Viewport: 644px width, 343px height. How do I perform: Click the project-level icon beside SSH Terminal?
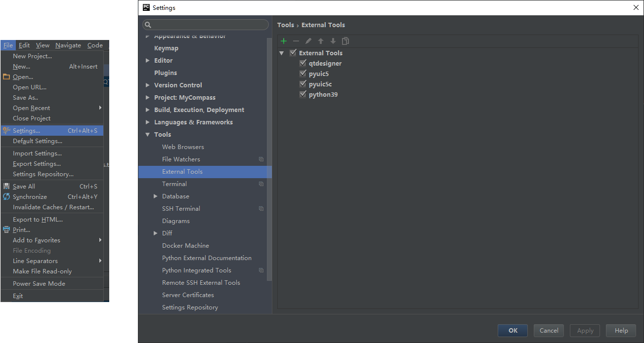click(261, 209)
